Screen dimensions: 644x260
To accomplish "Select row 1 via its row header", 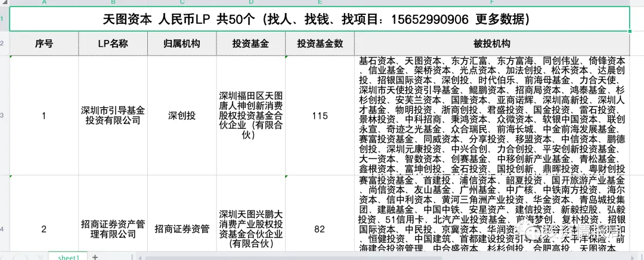I will click(5, 19).
